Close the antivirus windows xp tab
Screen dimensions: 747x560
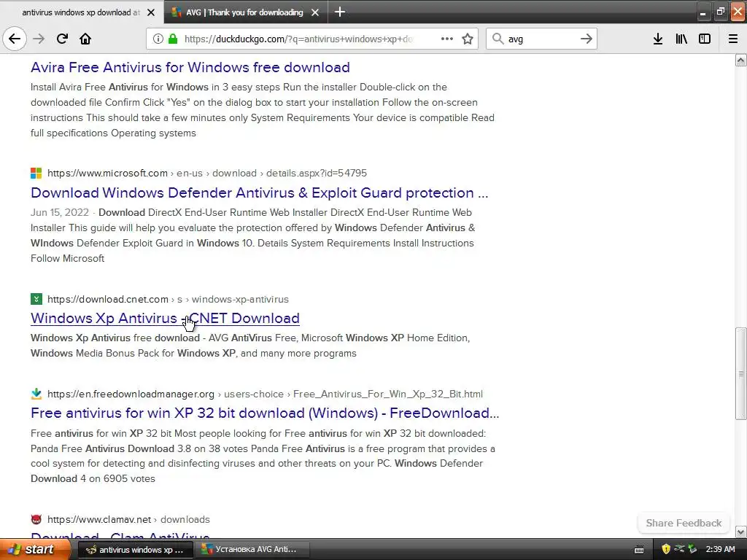[151, 12]
